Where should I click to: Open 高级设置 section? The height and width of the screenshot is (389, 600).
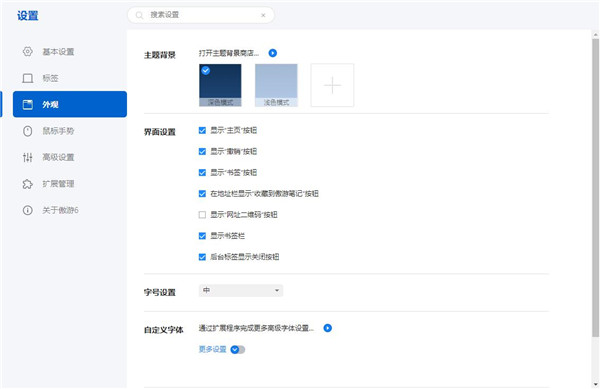70,157
